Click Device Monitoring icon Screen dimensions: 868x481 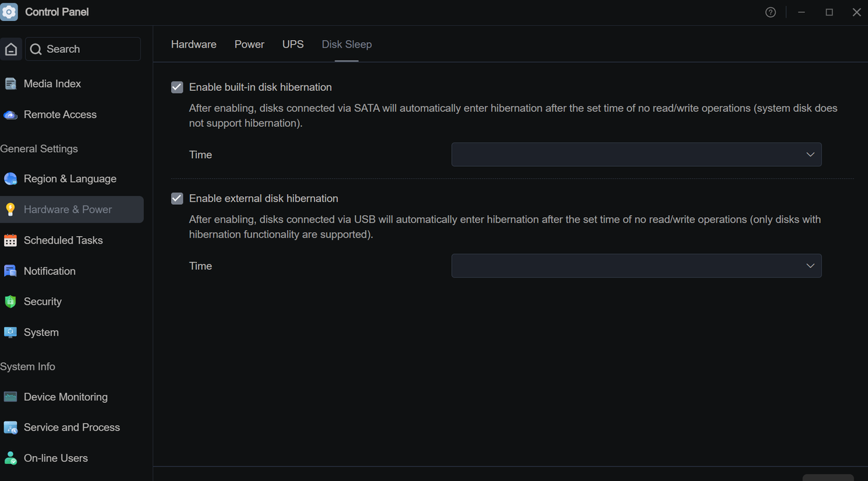(x=10, y=397)
